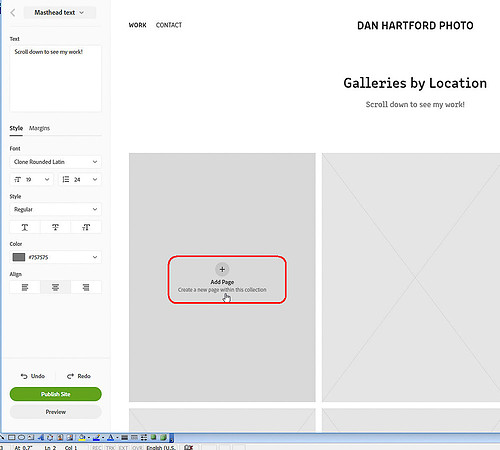Open the #757575 color dropdown
The image size is (500, 450).
(55, 257)
